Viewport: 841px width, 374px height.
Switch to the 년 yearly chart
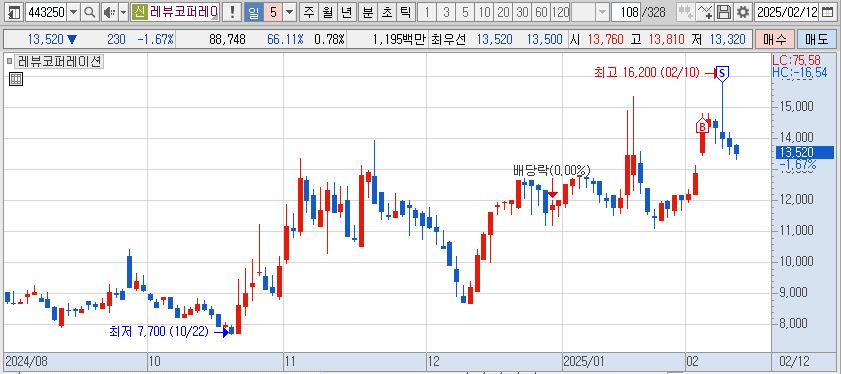[x=346, y=12]
